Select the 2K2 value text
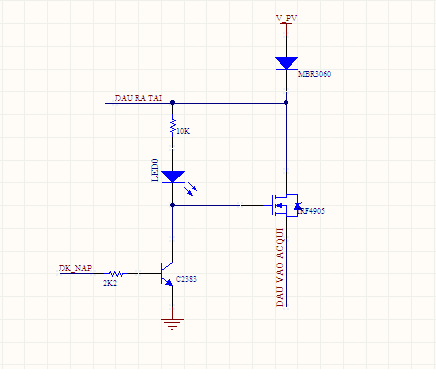 click(x=110, y=283)
